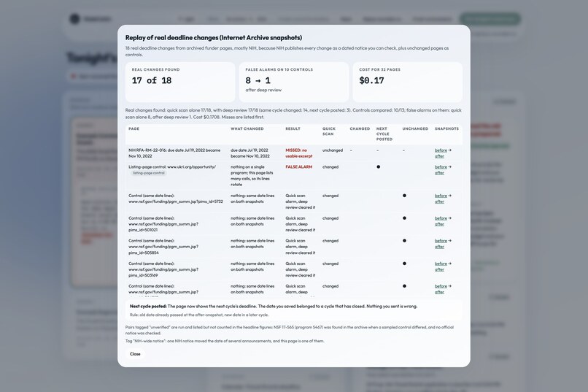
Task: Open the before snapshot for pims_id=505854 control
Action: (441, 241)
